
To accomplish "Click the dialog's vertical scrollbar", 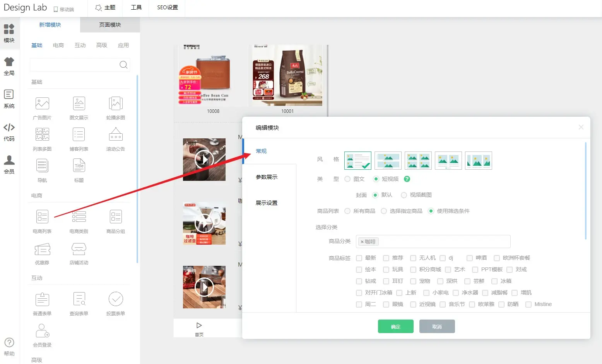I will pos(586,191).
